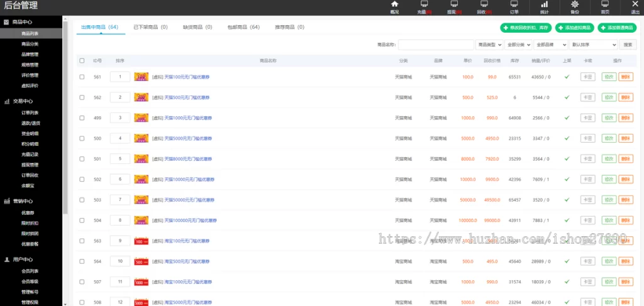Toggle the 上架 green checkmark for product 561
This screenshot has height=306, width=644.
[567, 77]
